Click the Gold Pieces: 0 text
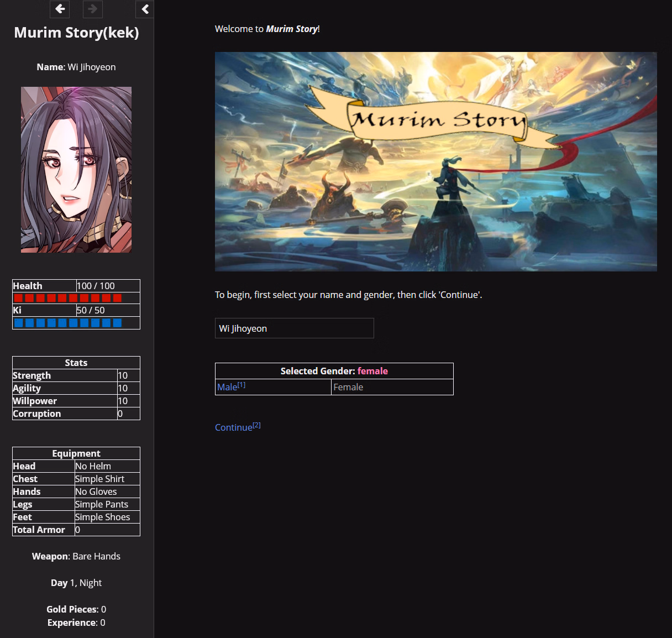This screenshot has width=672, height=638. tap(76, 609)
